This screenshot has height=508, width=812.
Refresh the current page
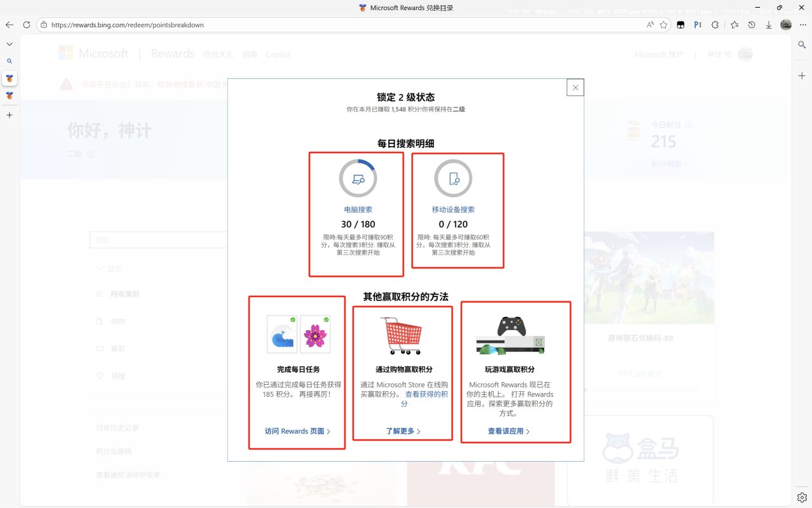coord(27,25)
